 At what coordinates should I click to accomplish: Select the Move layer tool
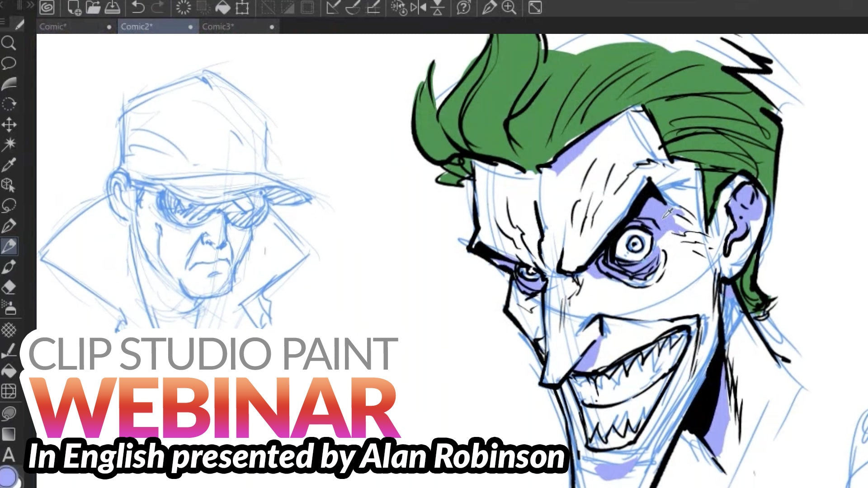point(9,124)
